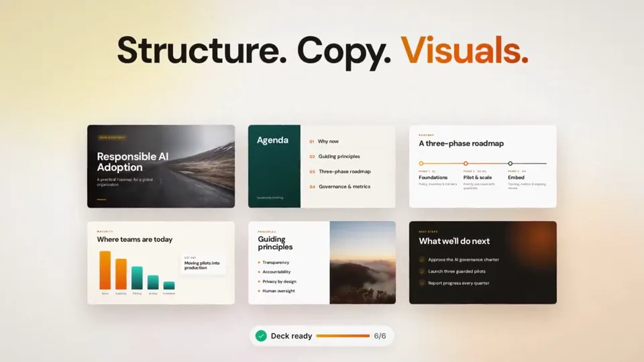The width and height of the screenshot is (644, 362).
Task: Click the misty mountain sunset image
Action: [x=363, y=263]
